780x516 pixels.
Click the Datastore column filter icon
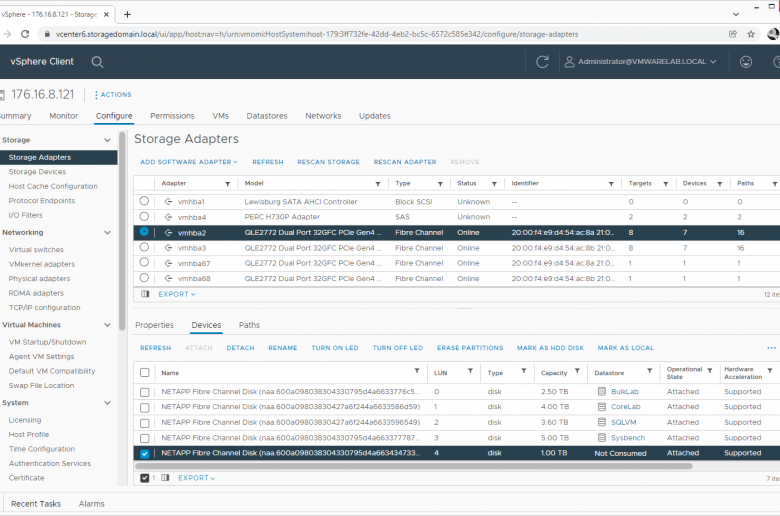650,371
